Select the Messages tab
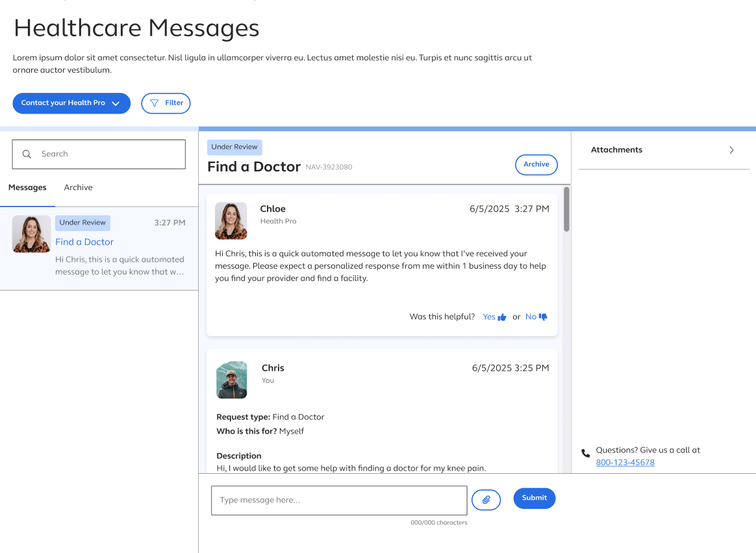This screenshot has width=756, height=553. coord(27,188)
